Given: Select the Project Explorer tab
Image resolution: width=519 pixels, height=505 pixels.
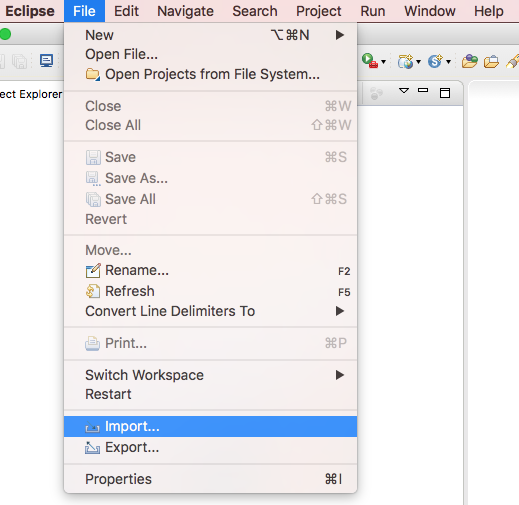Looking at the screenshot, I should click(x=31, y=94).
